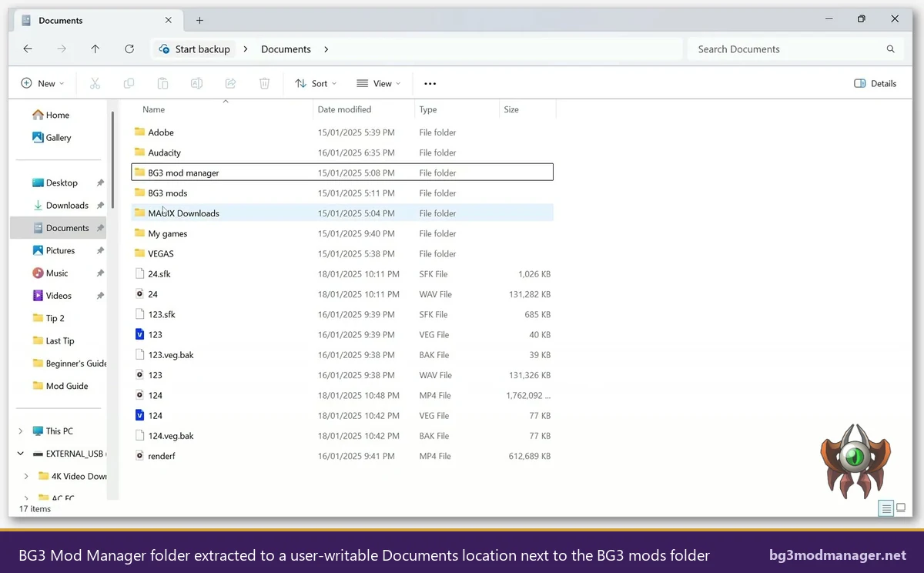This screenshot has width=924, height=573.
Task: Click chevron after Start backup in breadcrumb
Action: coord(246,49)
